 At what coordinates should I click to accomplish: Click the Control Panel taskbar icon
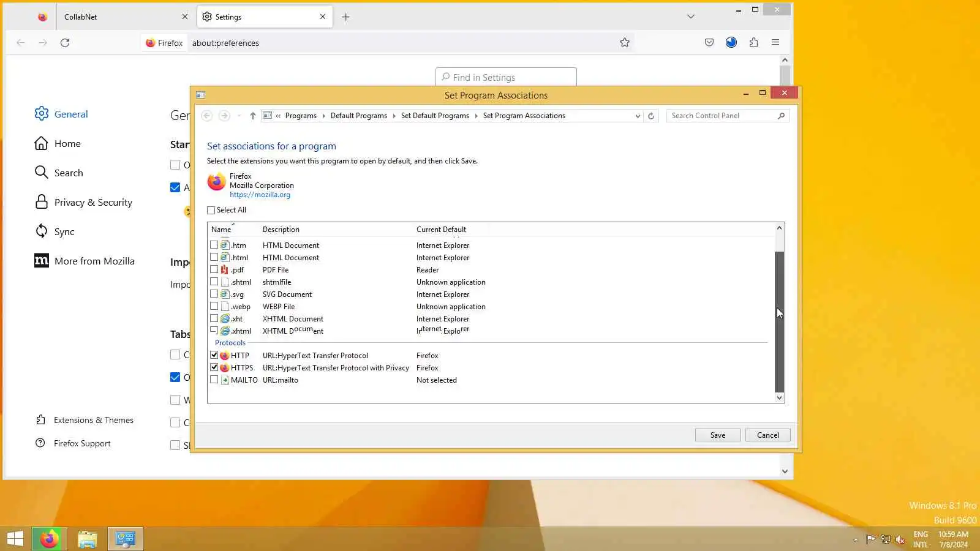pos(126,539)
